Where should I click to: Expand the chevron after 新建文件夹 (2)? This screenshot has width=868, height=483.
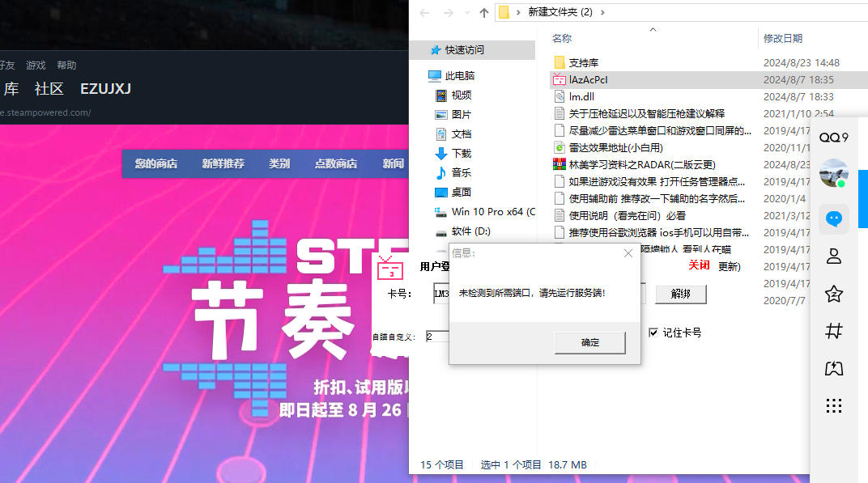[x=602, y=12]
